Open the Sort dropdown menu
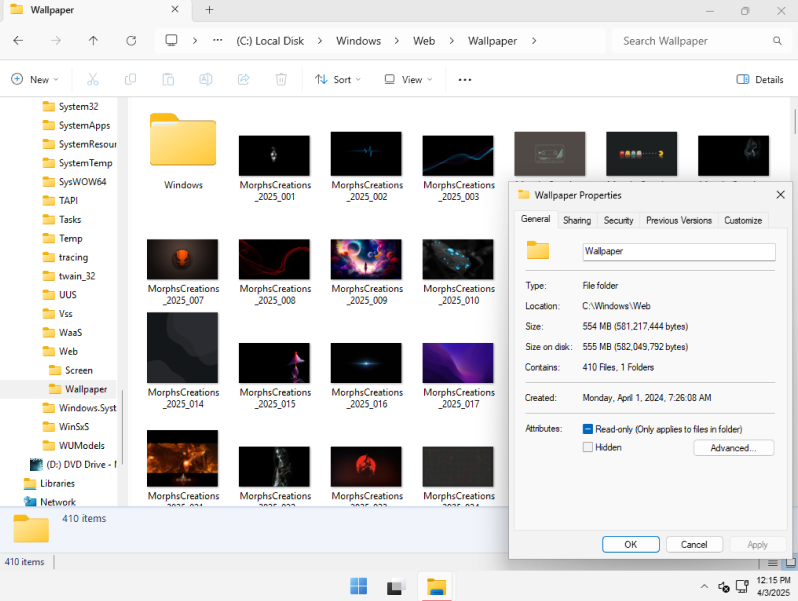Viewport: 798px width, 601px height. point(338,79)
